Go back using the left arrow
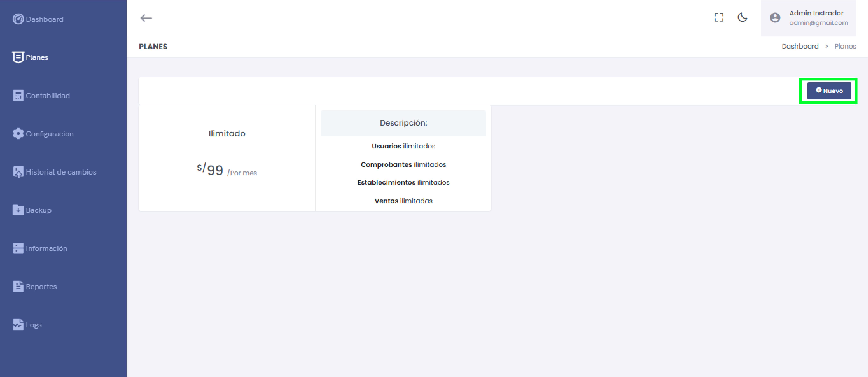The width and height of the screenshot is (868, 377). 146,18
